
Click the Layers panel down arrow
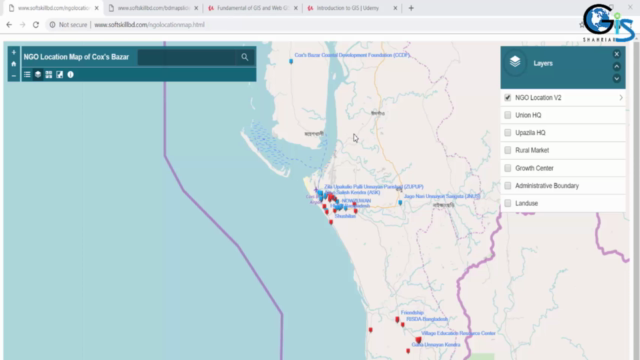tap(616, 78)
